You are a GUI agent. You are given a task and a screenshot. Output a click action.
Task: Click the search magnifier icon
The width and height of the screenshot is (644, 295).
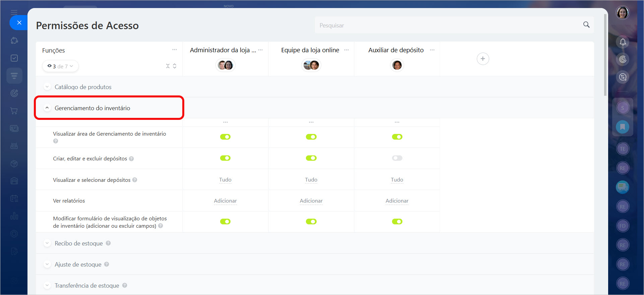click(x=586, y=25)
